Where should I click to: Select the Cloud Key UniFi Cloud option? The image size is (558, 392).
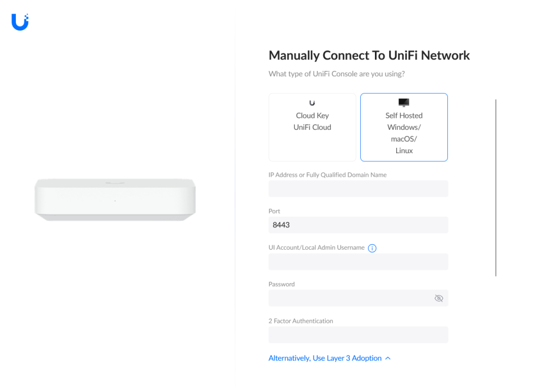[312, 127]
